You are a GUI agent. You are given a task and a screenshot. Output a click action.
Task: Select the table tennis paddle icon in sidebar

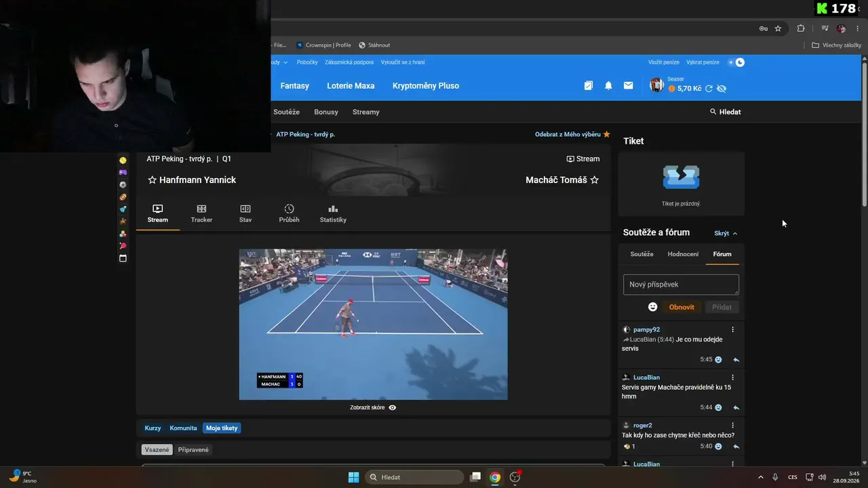pos(123,246)
